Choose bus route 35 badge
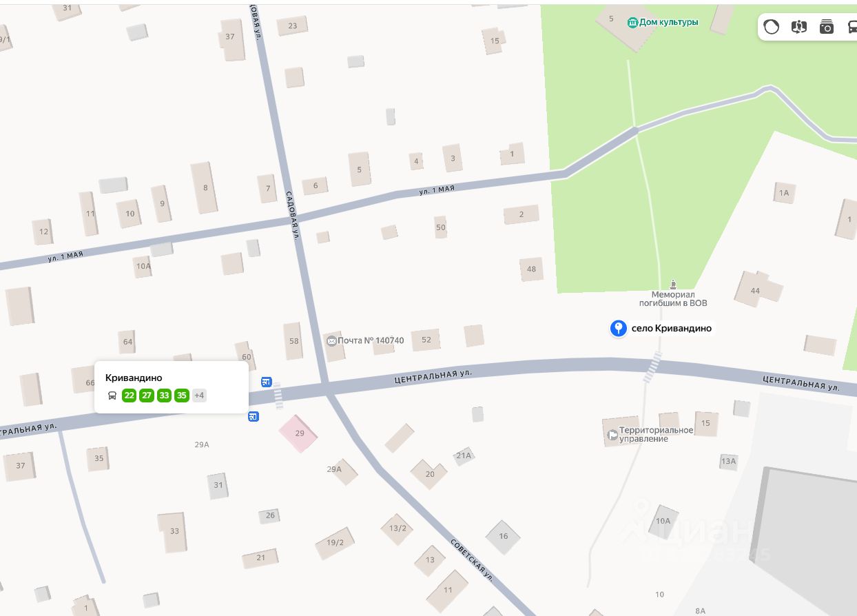This screenshot has height=616, width=857. point(181,396)
